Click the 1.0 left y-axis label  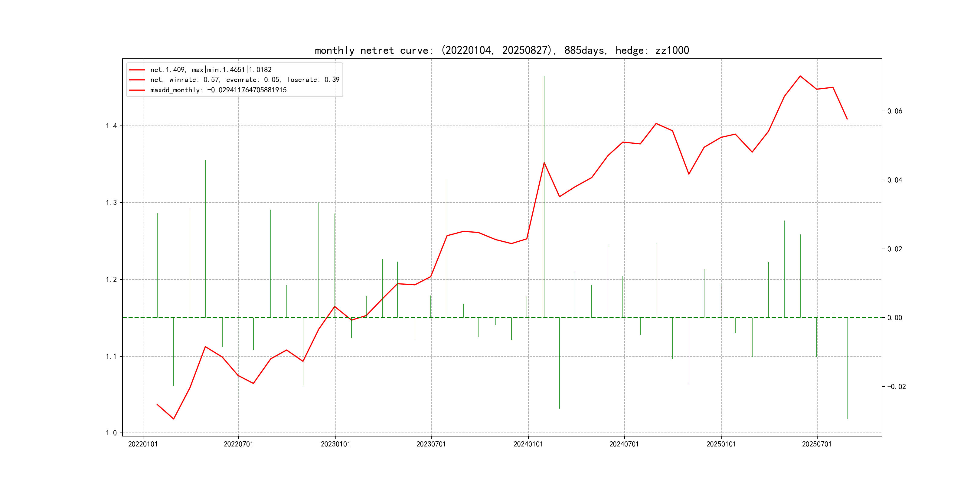click(112, 433)
